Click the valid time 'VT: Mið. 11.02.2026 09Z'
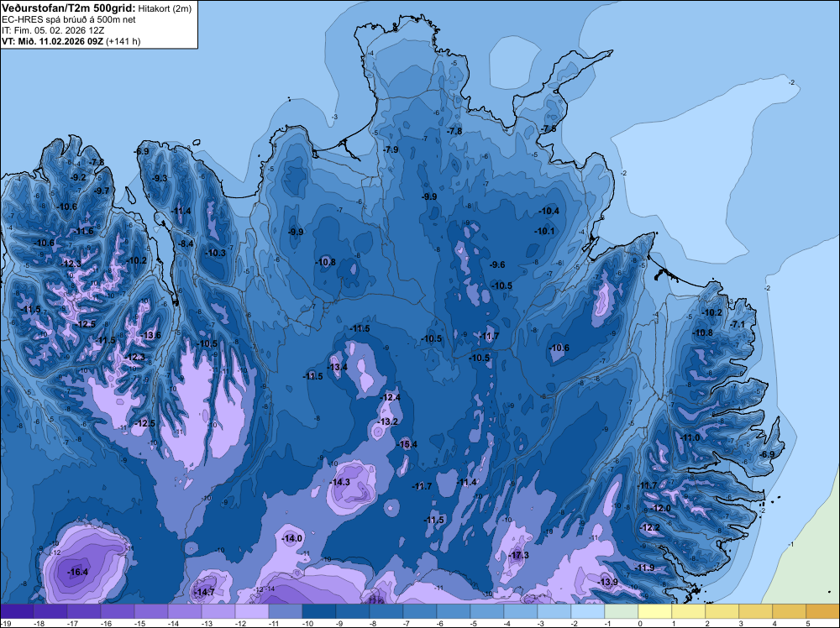Image resolution: width=840 pixels, height=628 pixels. [53, 41]
